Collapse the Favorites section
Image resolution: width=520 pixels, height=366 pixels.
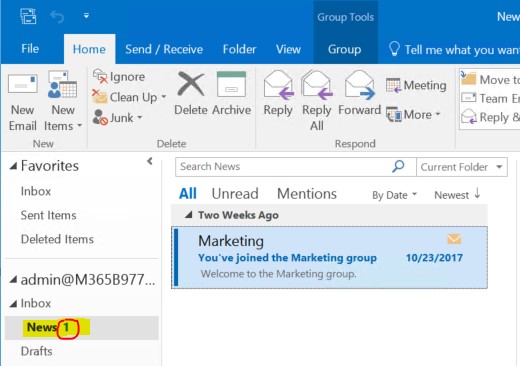click(13, 166)
